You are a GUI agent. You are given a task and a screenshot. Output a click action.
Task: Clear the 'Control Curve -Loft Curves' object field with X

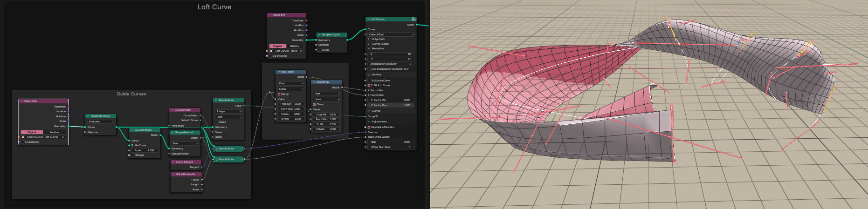click(x=63, y=137)
